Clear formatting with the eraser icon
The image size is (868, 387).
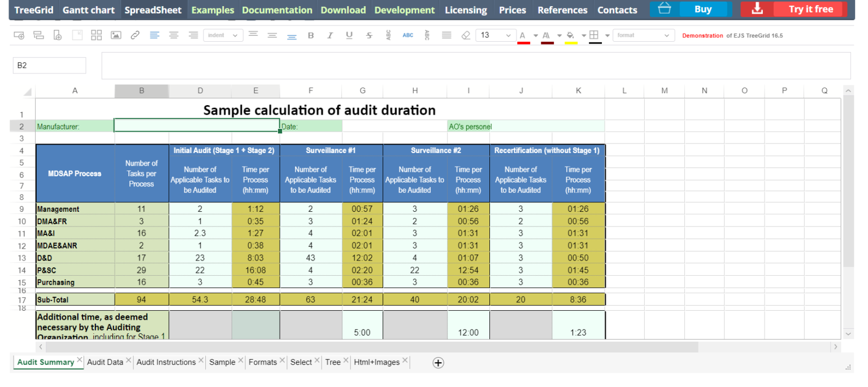click(466, 34)
